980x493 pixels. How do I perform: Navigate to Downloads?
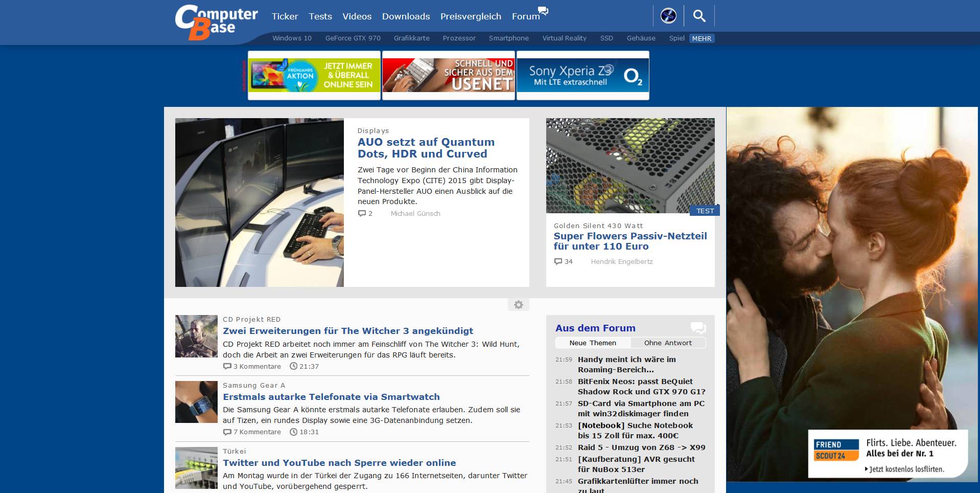pyautogui.click(x=406, y=16)
